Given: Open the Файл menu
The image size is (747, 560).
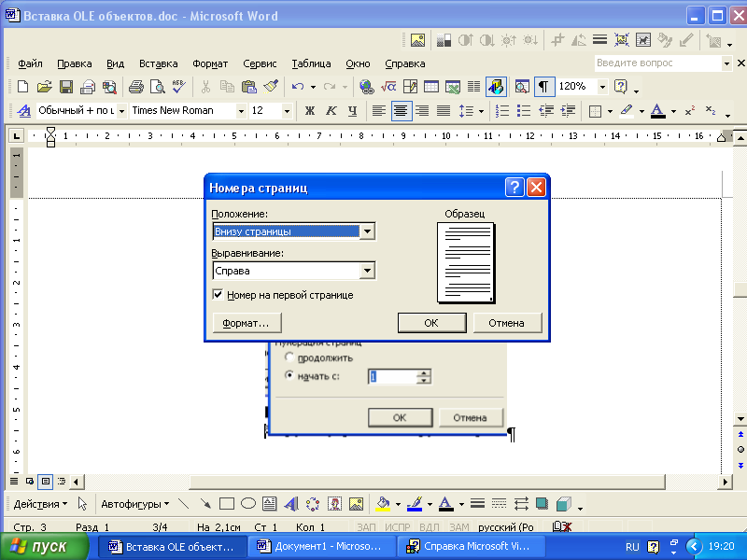Looking at the screenshot, I should 30,63.
